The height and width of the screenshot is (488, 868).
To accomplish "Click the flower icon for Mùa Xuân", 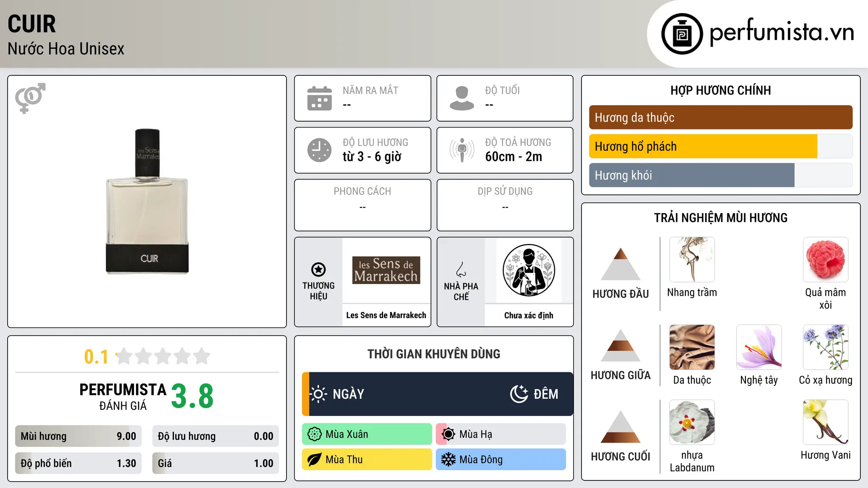I will (x=314, y=434).
